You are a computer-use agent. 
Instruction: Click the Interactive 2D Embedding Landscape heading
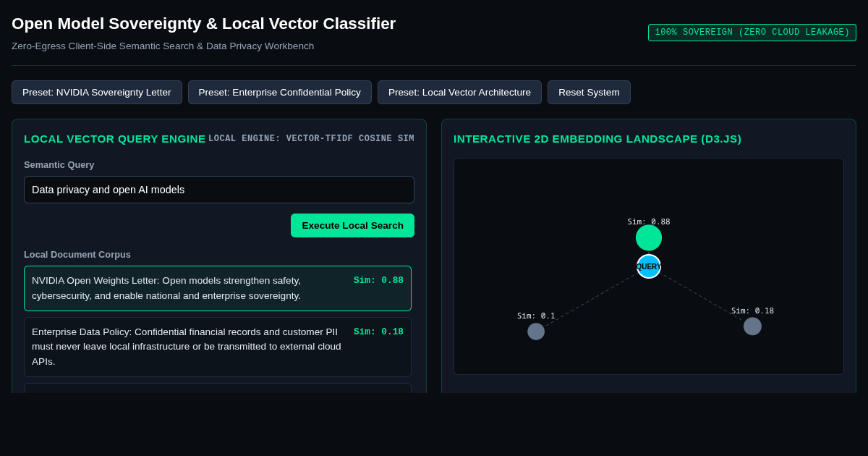pos(597,138)
